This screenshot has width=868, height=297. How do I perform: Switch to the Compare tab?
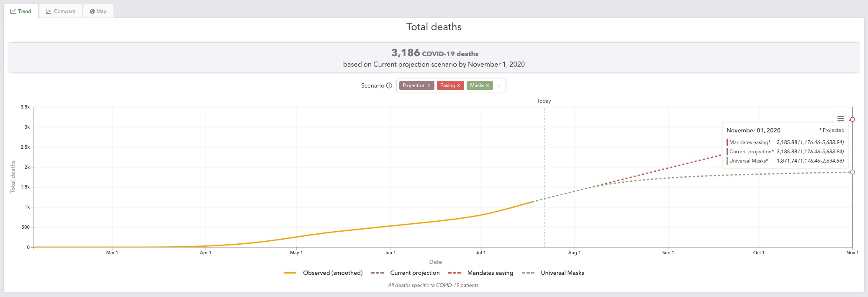coord(61,11)
